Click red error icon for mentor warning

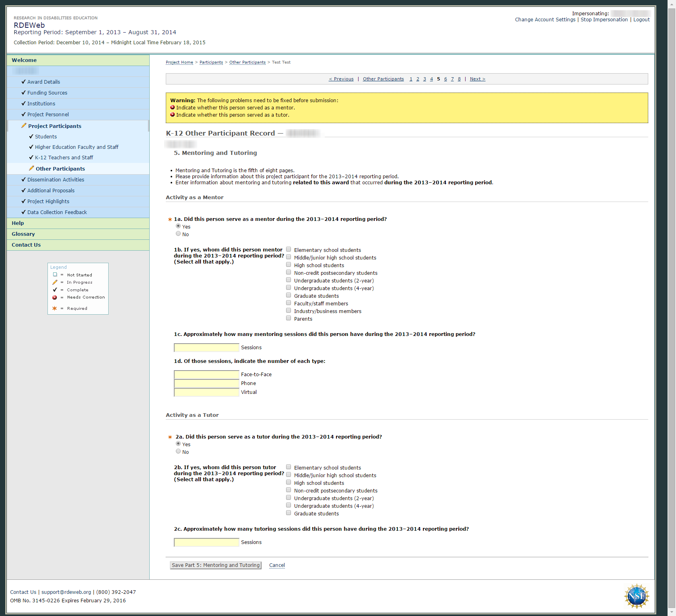[173, 107]
